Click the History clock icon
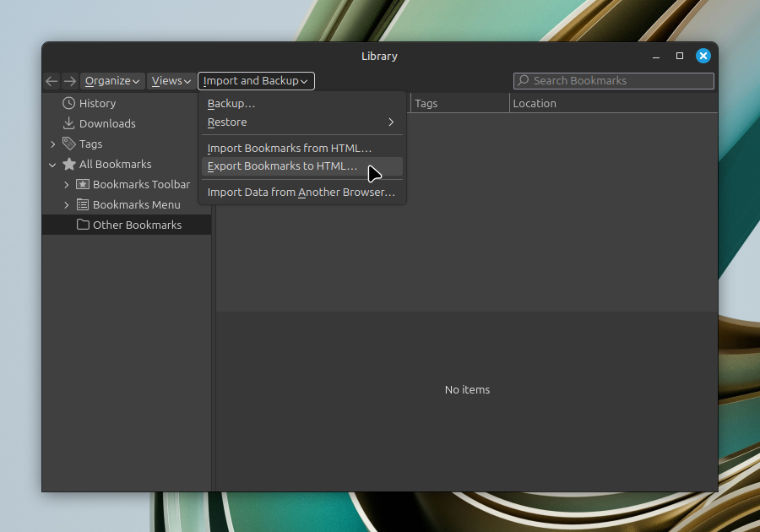 tap(69, 103)
